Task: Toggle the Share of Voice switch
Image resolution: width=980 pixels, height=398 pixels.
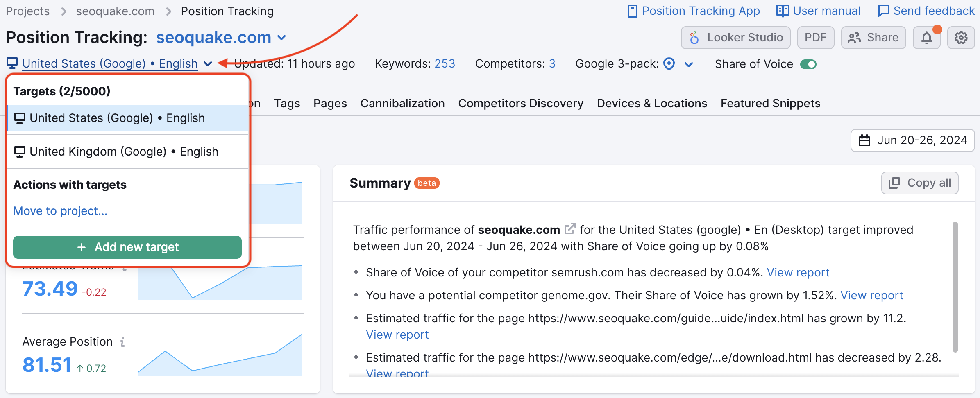Action: click(x=808, y=64)
